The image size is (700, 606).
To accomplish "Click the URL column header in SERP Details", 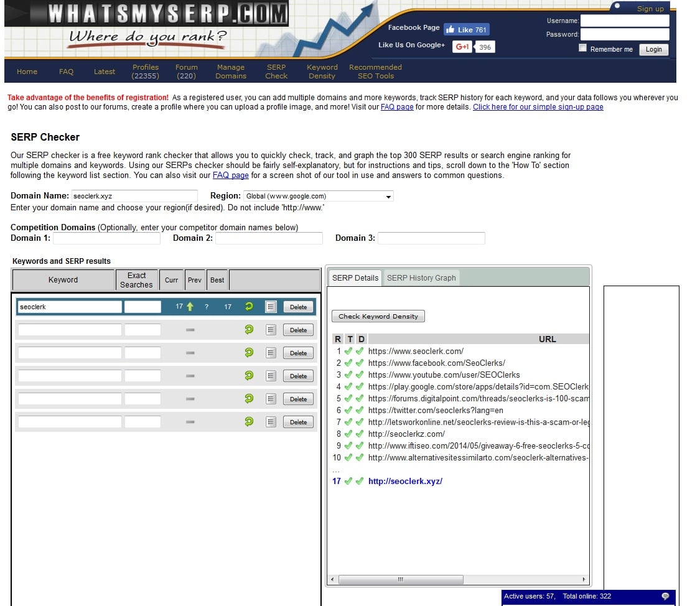I will coord(547,339).
